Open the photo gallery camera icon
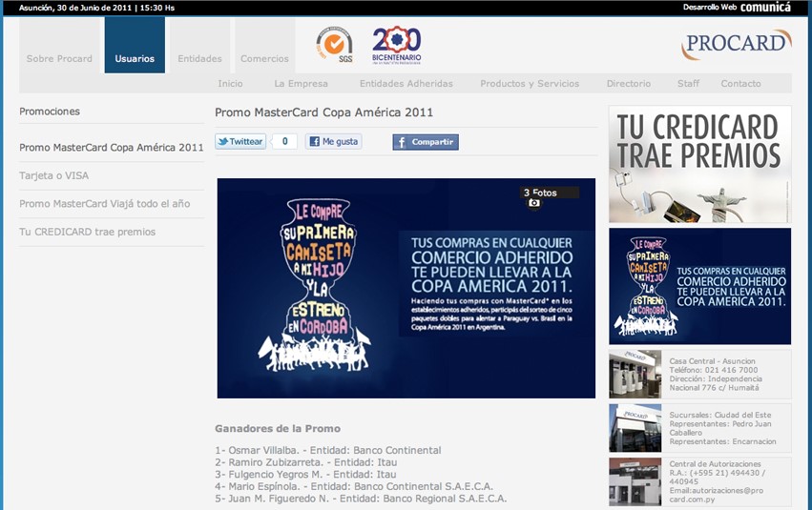Image resolution: width=812 pixels, height=510 pixels. pyautogui.click(x=534, y=203)
